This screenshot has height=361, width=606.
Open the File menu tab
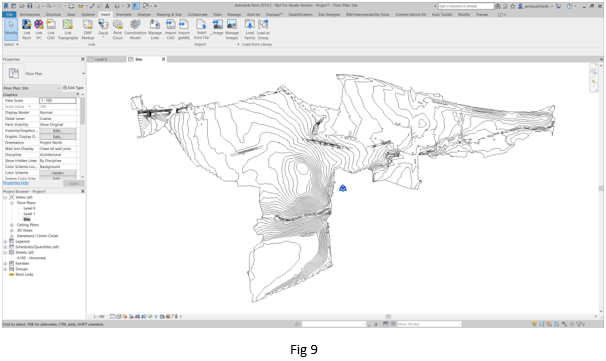coord(9,14)
